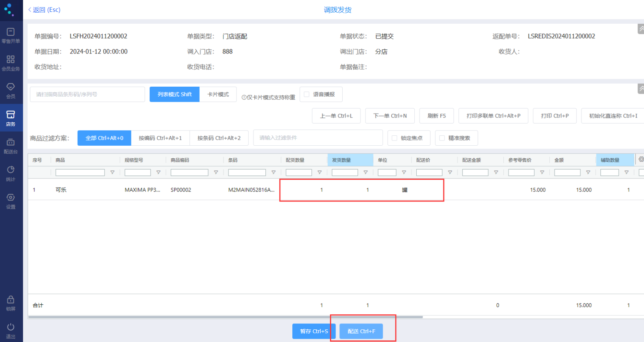Sort by 发货数量 column header
644x342 pixels.
[350, 160]
